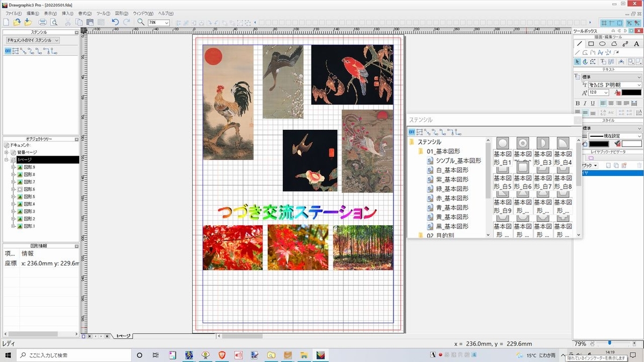Click the New document icon
The image size is (644, 362).
point(6,22)
